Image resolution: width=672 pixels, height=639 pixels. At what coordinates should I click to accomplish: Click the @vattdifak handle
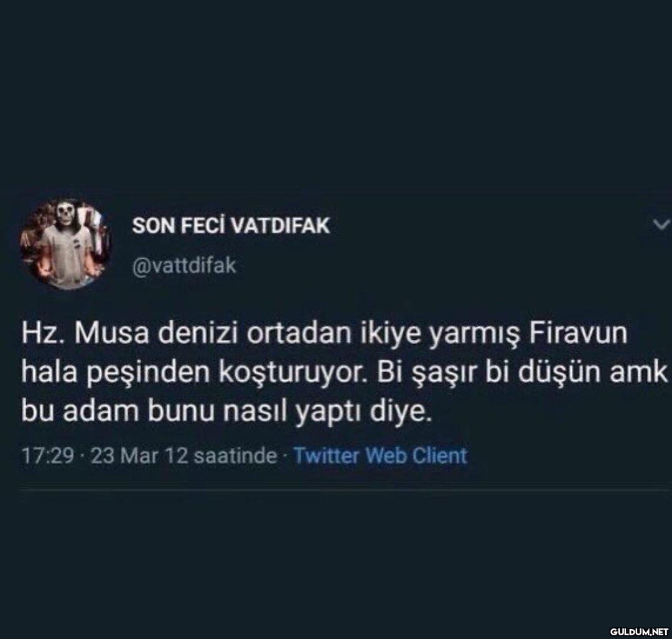(x=184, y=266)
